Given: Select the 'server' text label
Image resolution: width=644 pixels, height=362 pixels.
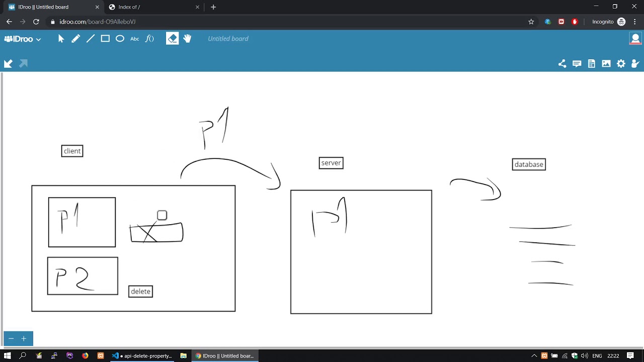Looking at the screenshot, I should point(331,163).
